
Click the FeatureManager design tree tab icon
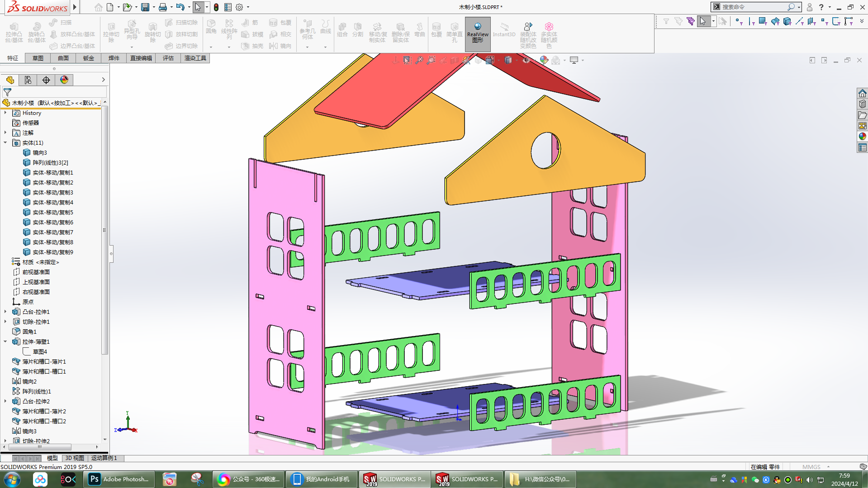point(10,80)
